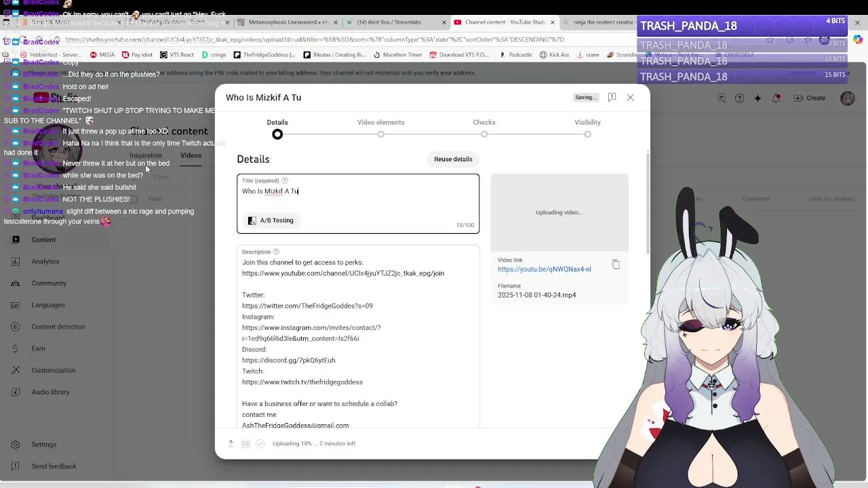Open the A/B Testing option

point(271,220)
